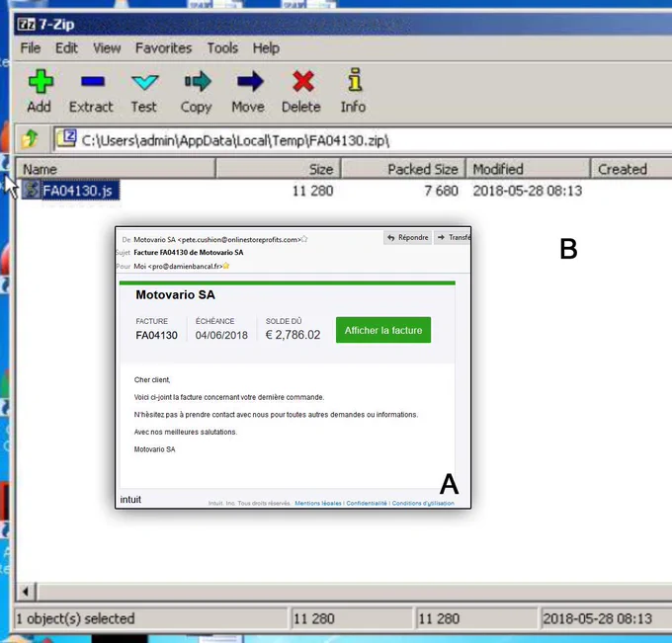The image size is (672, 643).
Task: Click the Répondre button in the email
Action: click(407, 237)
